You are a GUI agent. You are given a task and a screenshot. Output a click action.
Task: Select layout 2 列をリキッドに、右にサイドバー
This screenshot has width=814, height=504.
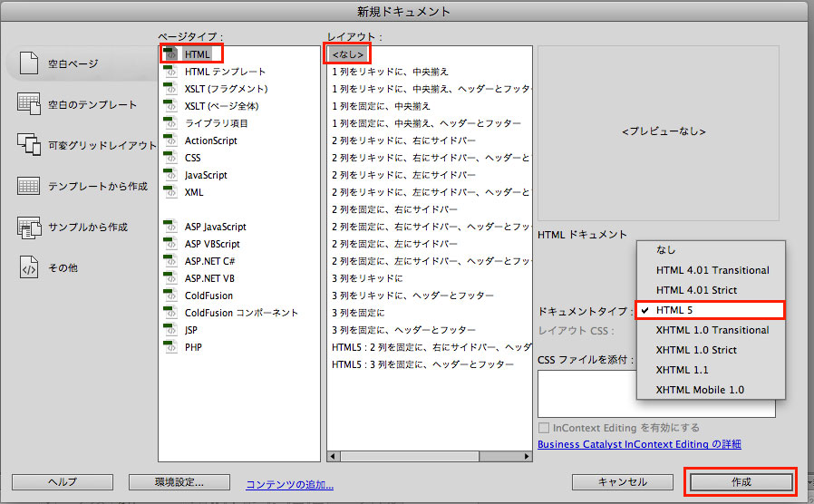point(403,141)
